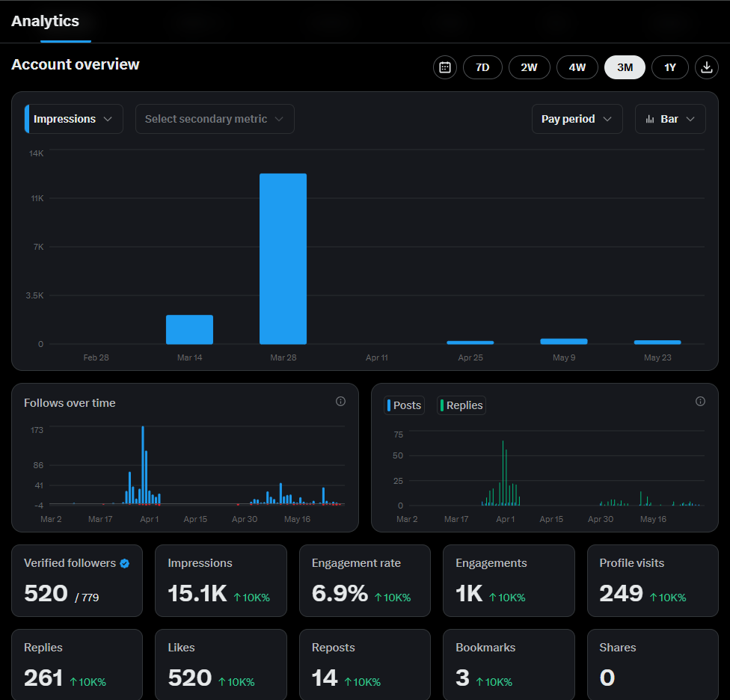
Task: Click the 75 posts axis label
Action: pyautogui.click(x=399, y=435)
